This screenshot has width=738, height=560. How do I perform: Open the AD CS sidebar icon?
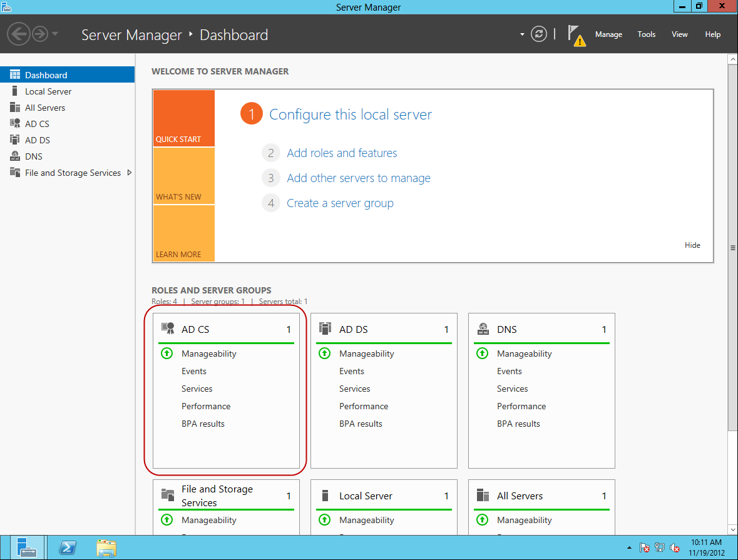(15, 123)
